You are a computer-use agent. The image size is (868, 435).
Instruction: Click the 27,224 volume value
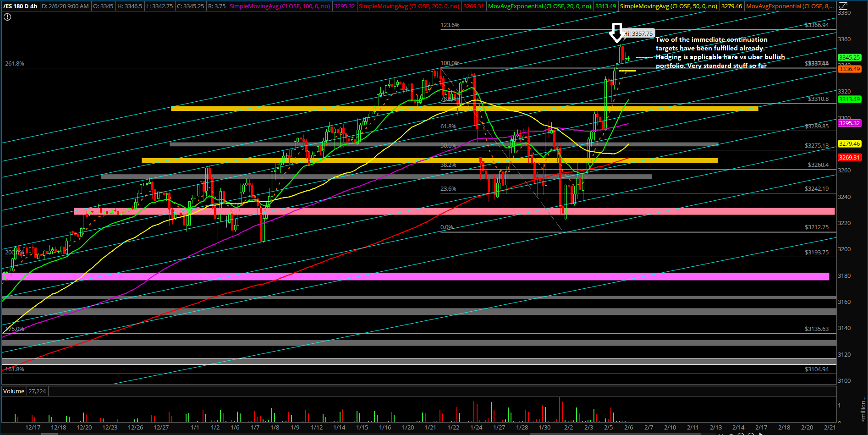pos(37,391)
